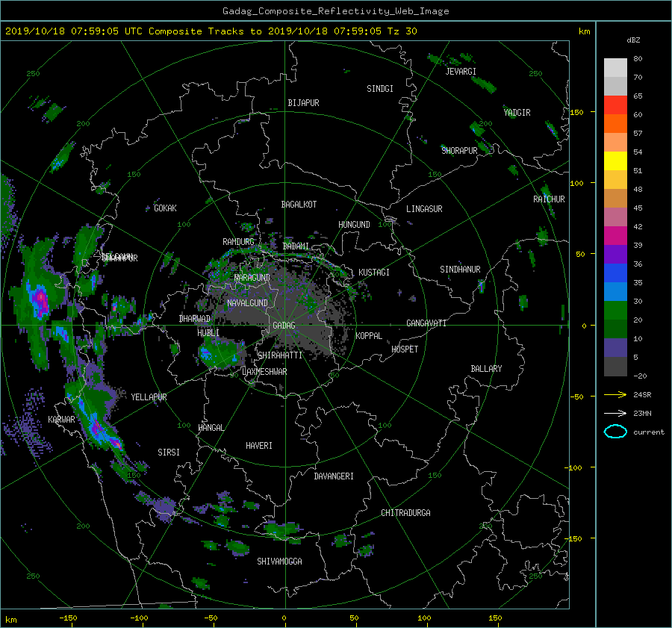Click the BALLARY city label
Image resolution: width=672 pixels, height=628 pixels.
coord(486,369)
